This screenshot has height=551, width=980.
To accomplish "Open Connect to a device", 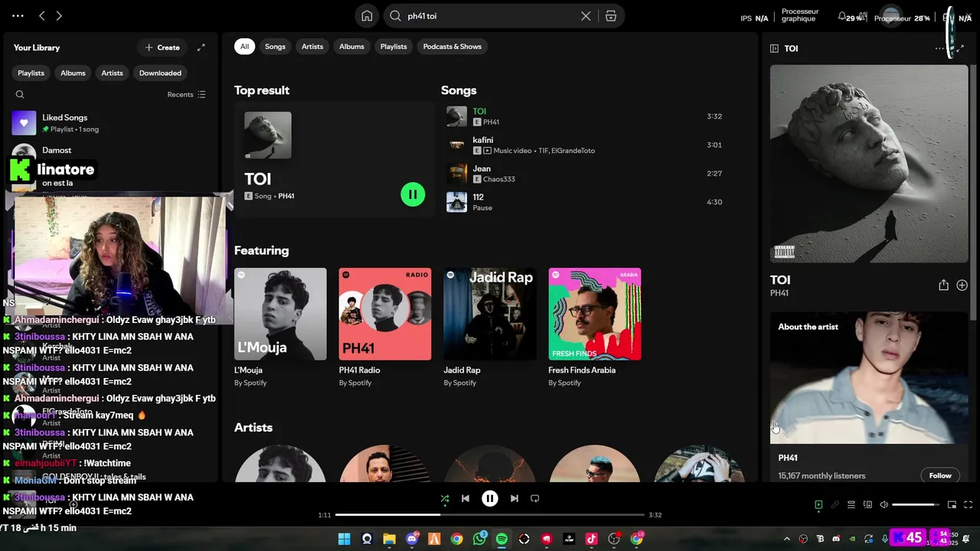I will (867, 505).
